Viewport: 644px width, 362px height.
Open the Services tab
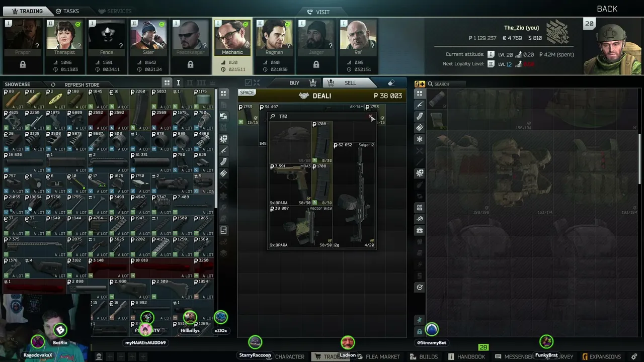[x=115, y=11]
